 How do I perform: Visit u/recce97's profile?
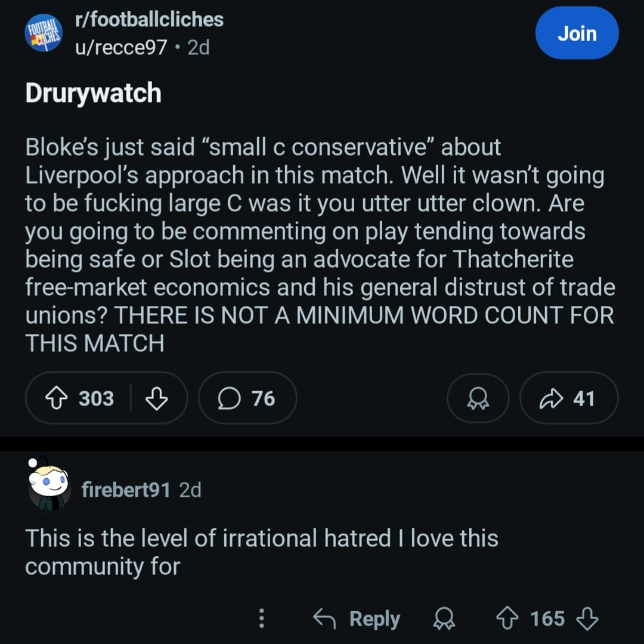pos(120,47)
